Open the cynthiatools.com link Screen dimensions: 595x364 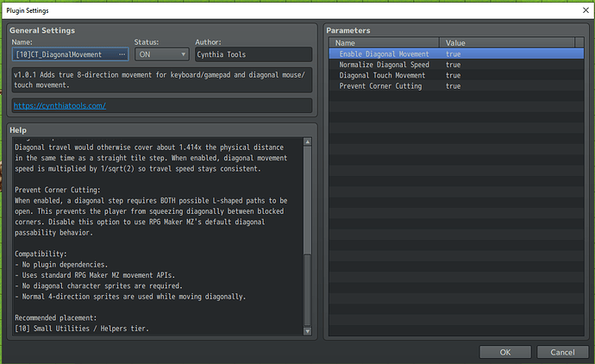click(60, 105)
